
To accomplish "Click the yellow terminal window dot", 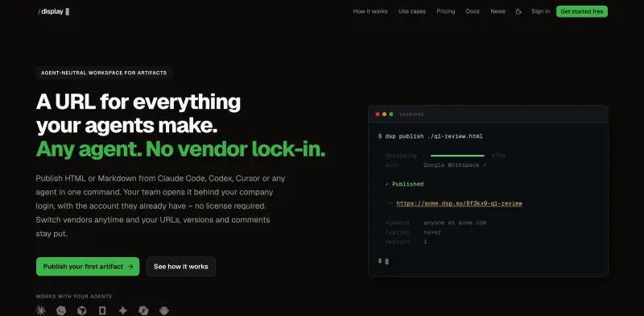I will (385, 114).
